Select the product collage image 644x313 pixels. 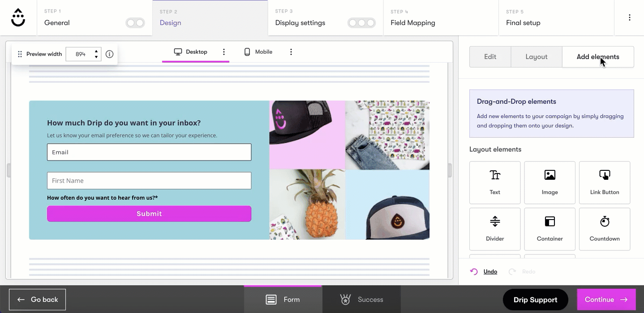(x=349, y=170)
